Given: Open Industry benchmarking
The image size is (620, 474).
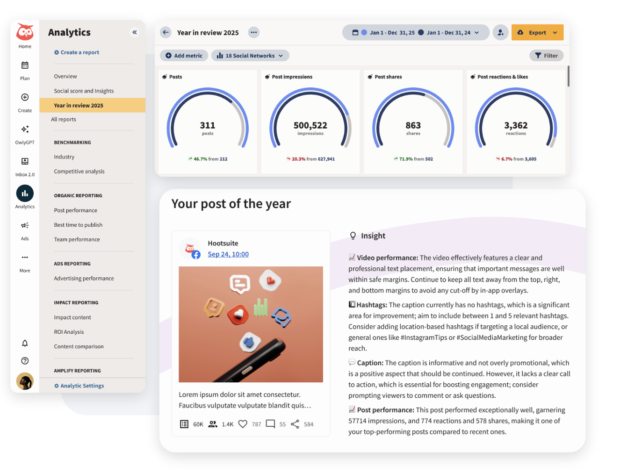Looking at the screenshot, I should click(64, 157).
